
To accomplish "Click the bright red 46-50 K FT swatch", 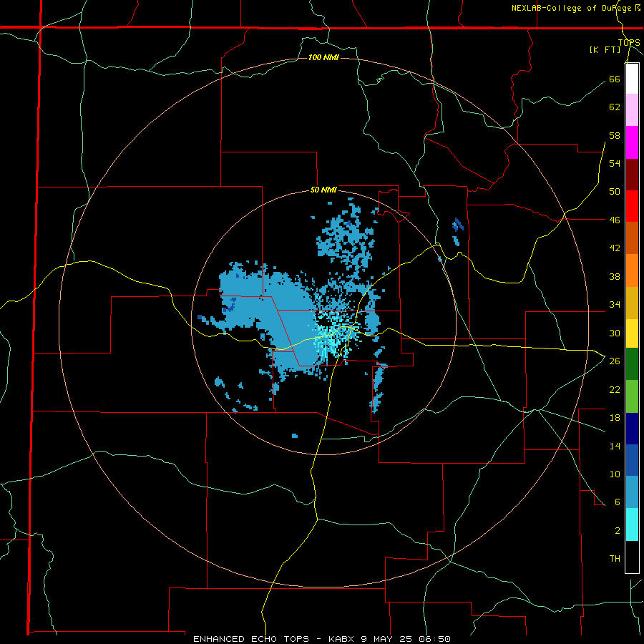I will point(632,206).
